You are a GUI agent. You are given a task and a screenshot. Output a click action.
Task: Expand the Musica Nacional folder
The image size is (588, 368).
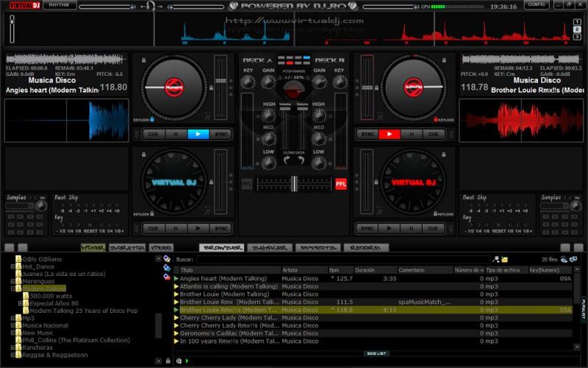(12, 325)
